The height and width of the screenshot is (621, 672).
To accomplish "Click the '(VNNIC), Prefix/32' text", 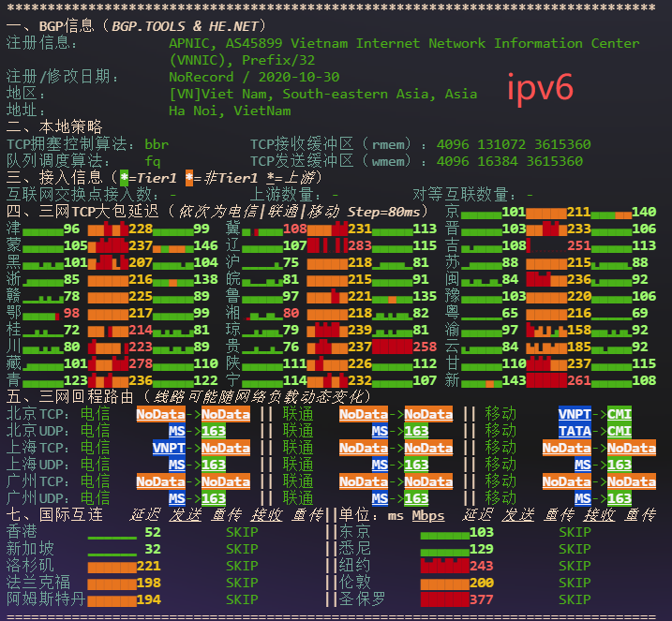I will [x=242, y=60].
